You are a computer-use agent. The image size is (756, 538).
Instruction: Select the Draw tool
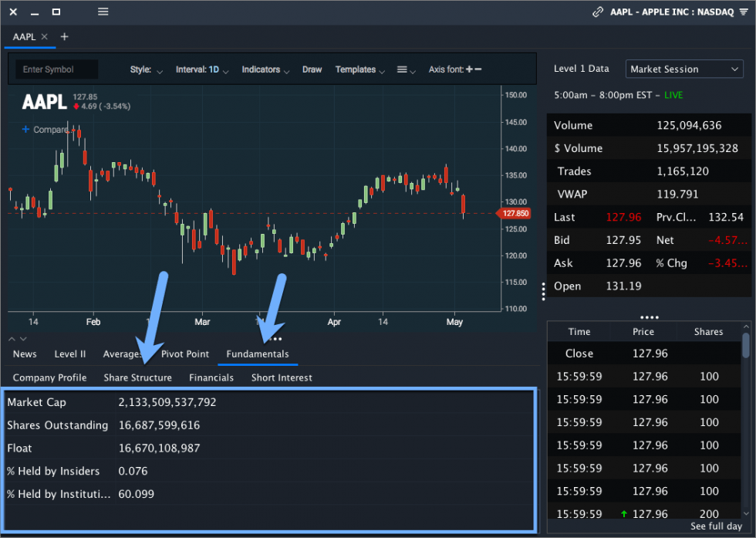click(x=312, y=69)
